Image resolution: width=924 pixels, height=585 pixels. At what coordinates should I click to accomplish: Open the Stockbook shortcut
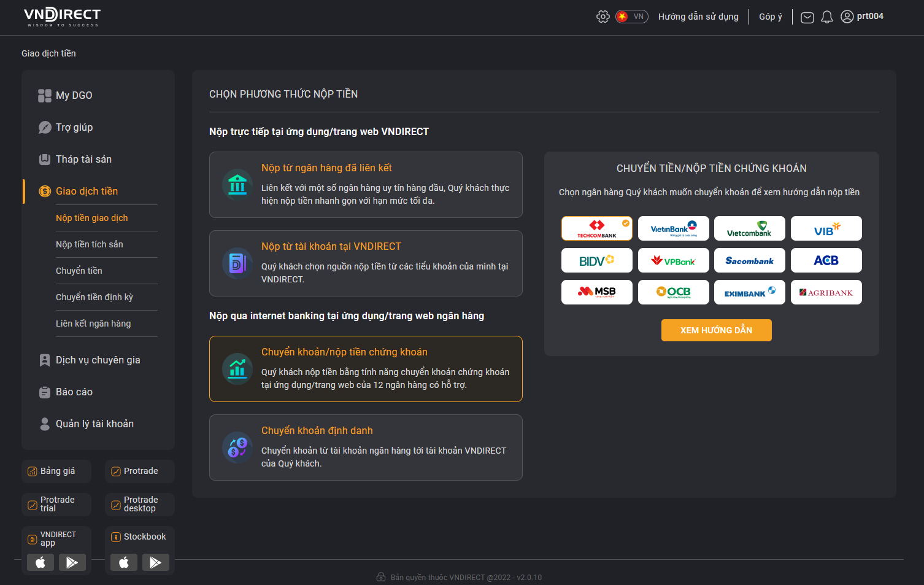tap(140, 537)
